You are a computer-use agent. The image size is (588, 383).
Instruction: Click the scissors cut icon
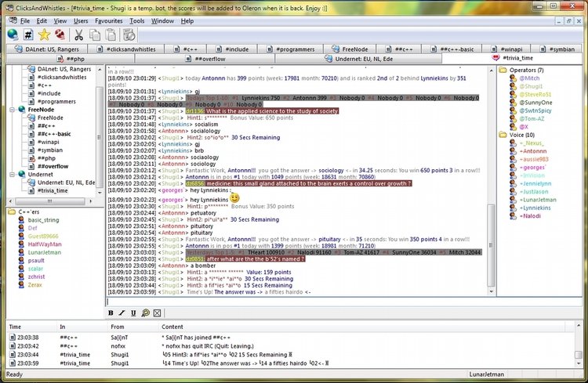(x=79, y=34)
